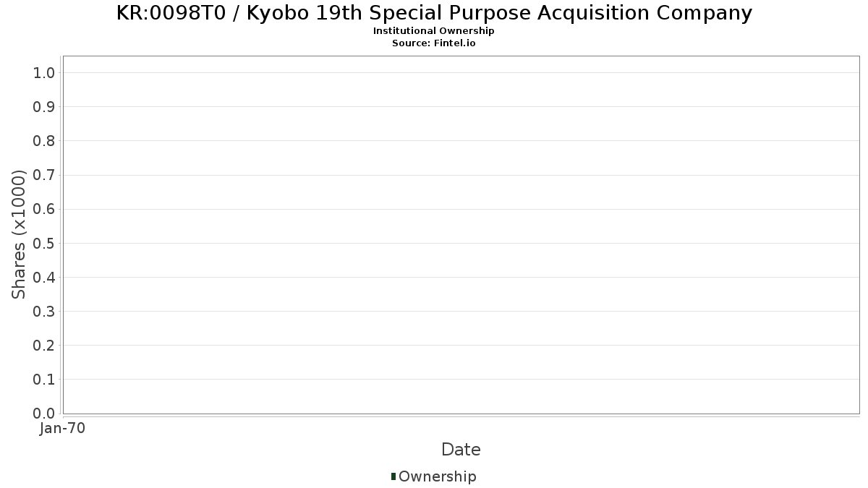Click the center of the empty plot area
Viewport: 868px width, 488px height.
(461, 234)
